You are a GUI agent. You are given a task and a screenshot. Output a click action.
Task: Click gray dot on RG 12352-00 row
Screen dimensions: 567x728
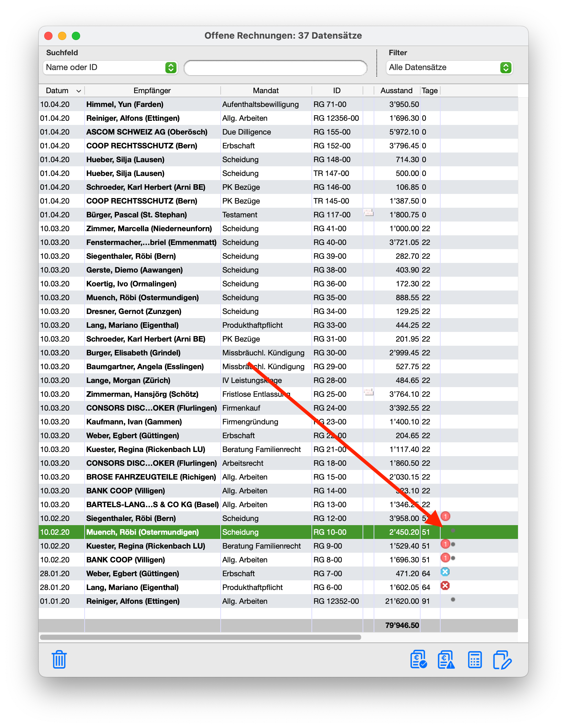[x=453, y=599]
